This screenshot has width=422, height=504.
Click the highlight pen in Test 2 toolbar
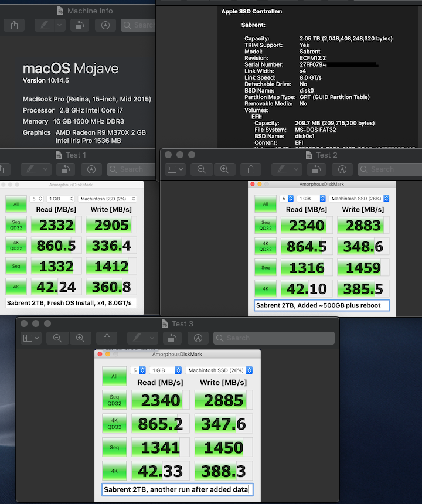pyautogui.click(x=281, y=169)
